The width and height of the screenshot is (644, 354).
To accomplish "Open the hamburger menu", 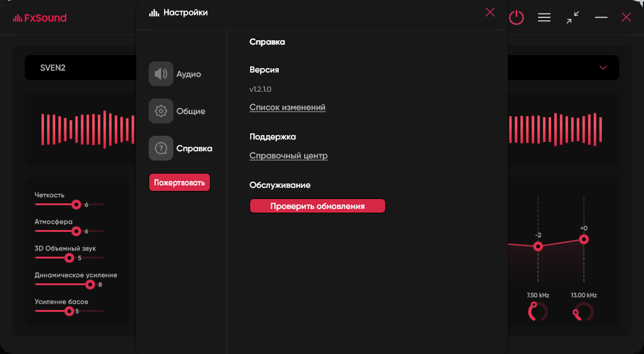I will (x=544, y=18).
